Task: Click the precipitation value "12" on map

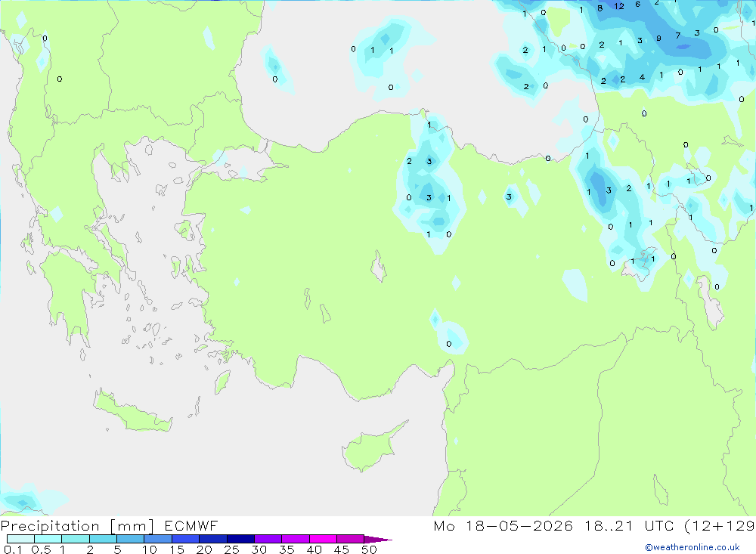Action: point(619,6)
